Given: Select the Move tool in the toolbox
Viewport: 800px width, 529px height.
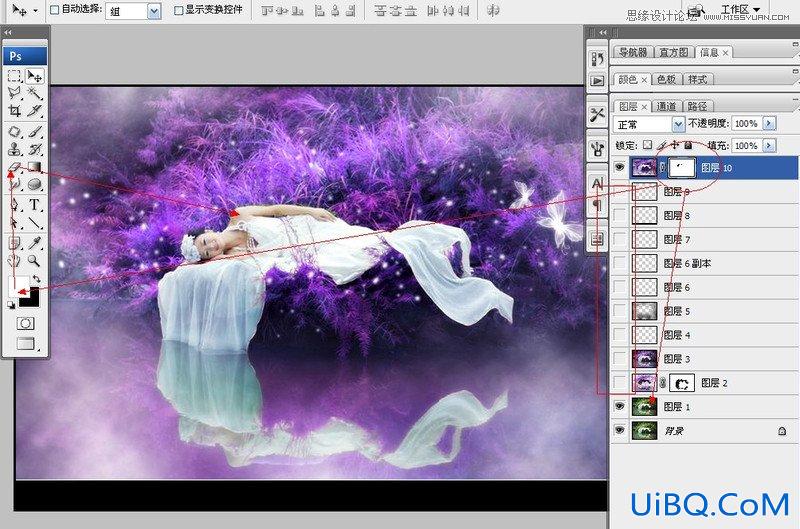Looking at the screenshot, I should 34,76.
